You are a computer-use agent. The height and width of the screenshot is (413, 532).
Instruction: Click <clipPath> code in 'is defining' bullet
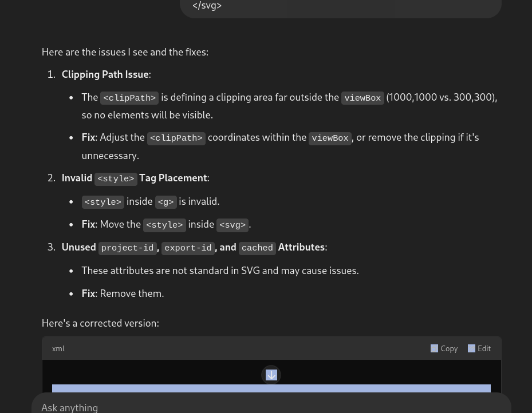pyautogui.click(x=129, y=98)
